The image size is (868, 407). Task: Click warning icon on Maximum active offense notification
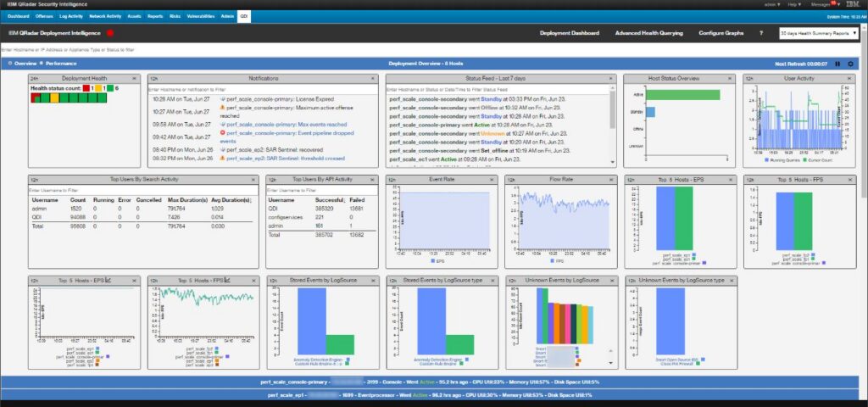pyautogui.click(x=223, y=108)
